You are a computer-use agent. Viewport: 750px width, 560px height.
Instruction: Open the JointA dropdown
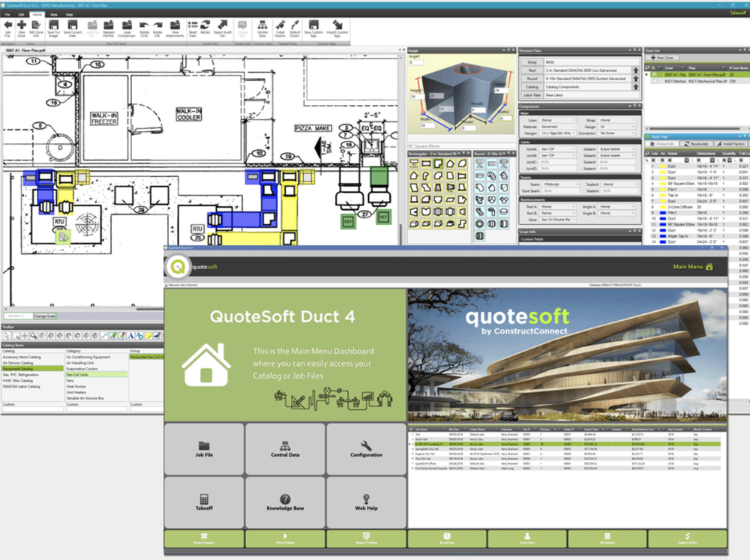click(558, 149)
